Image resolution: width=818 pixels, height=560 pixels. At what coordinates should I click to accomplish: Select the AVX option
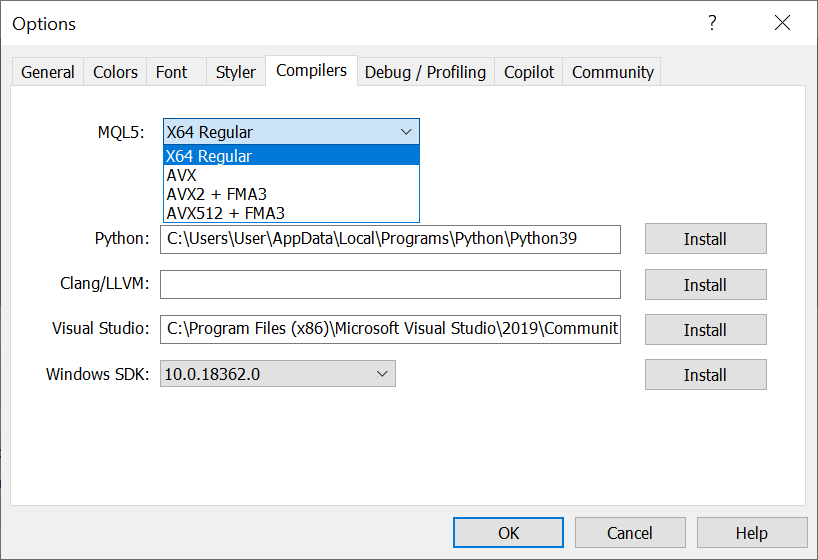(290, 175)
